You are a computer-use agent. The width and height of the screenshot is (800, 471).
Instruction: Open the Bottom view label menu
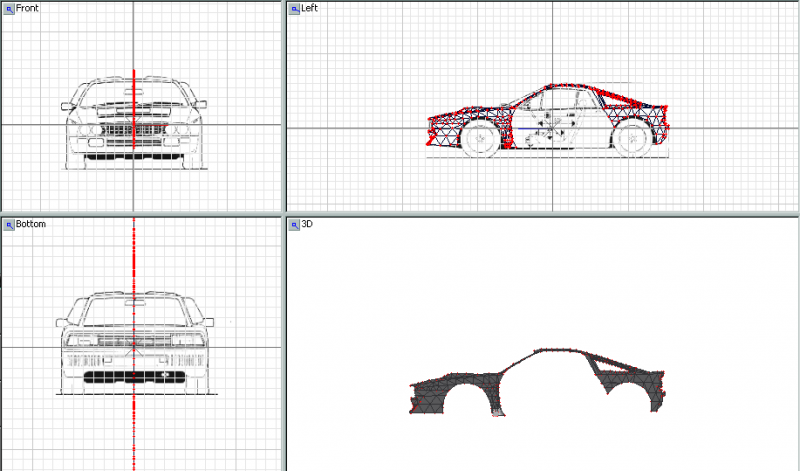click(30, 224)
